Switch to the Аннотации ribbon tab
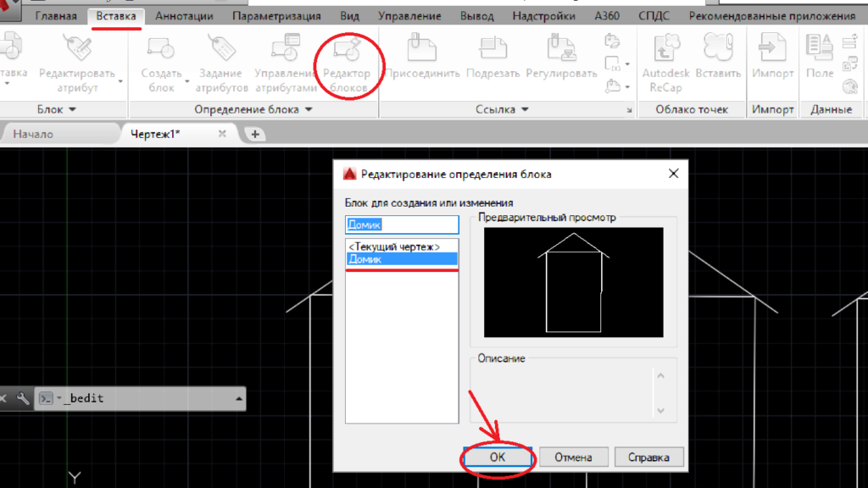Viewport: 868px width, 488px height. point(184,16)
